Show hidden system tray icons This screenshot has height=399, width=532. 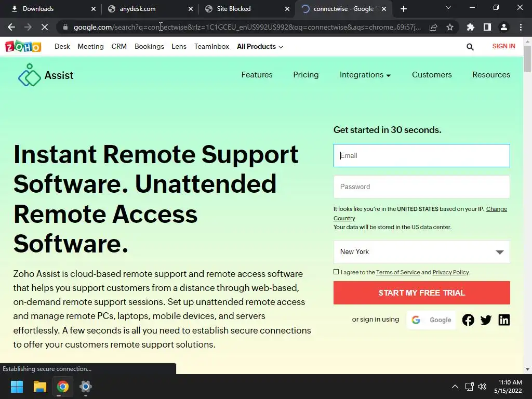[x=455, y=387]
